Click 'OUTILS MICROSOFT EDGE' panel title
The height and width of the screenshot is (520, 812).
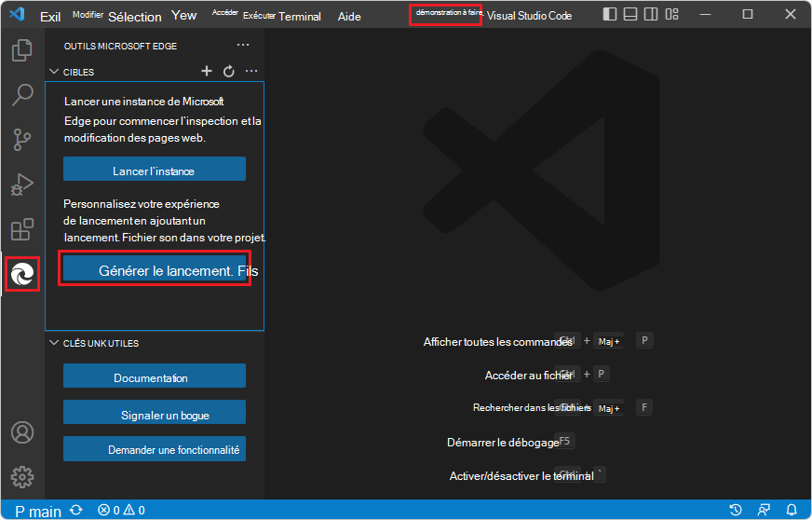pyautogui.click(x=120, y=47)
